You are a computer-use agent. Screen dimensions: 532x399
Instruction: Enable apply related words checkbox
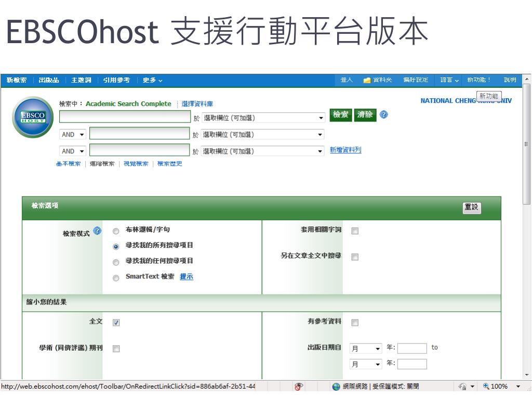click(355, 231)
